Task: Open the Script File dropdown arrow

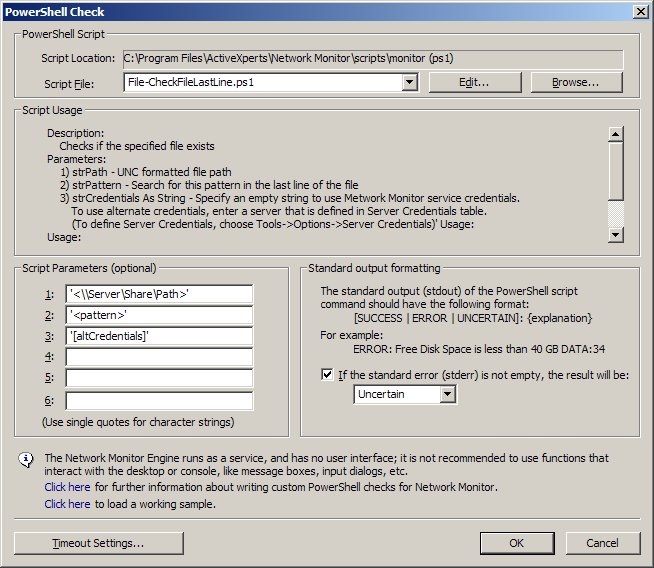Action: pos(410,82)
